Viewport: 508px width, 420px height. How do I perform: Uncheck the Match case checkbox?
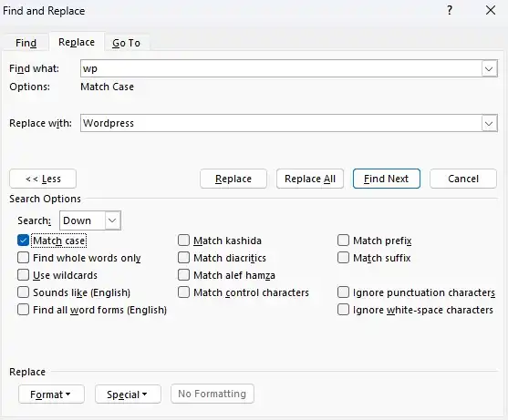(x=23, y=241)
